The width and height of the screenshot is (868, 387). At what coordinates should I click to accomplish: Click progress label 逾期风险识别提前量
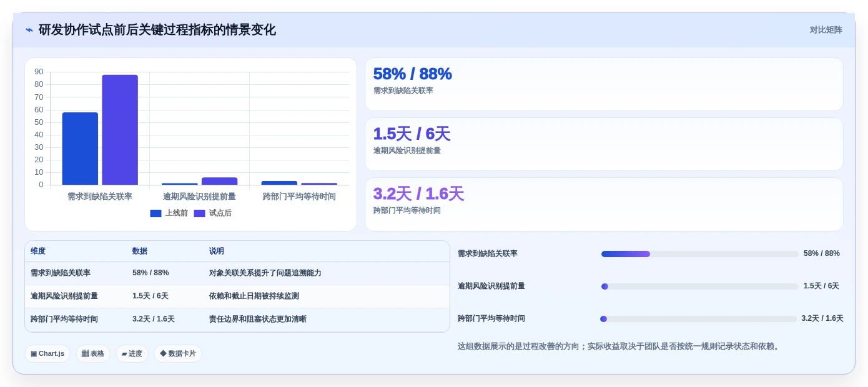click(x=491, y=286)
